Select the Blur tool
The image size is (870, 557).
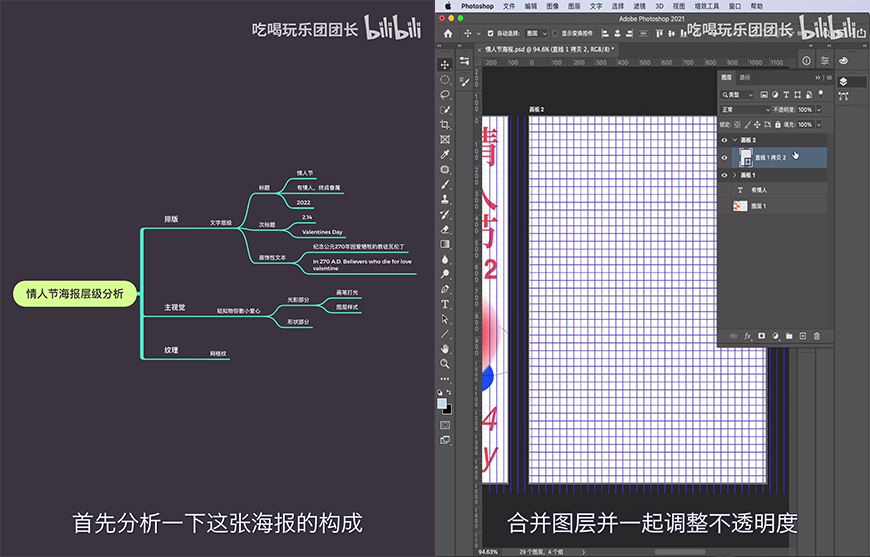[444, 259]
